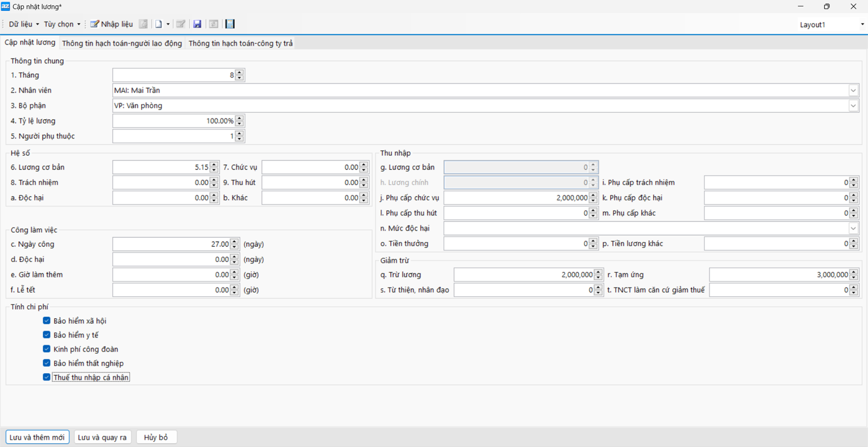Click the Lưu và quay ra button

point(102,437)
